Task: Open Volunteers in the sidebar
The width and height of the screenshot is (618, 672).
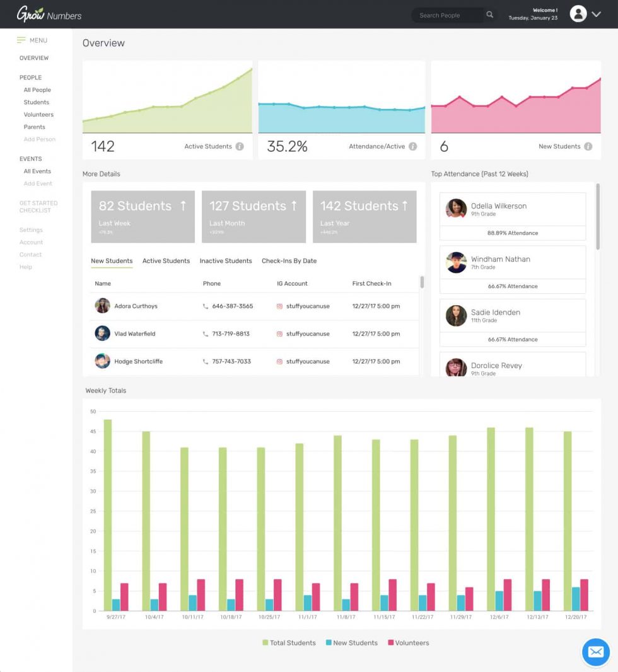Action: [x=38, y=115]
